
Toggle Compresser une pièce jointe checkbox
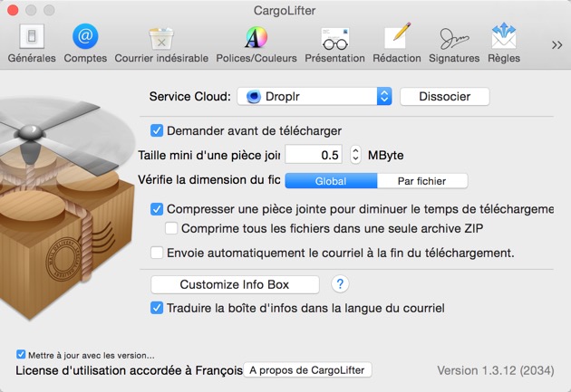click(x=157, y=209)
